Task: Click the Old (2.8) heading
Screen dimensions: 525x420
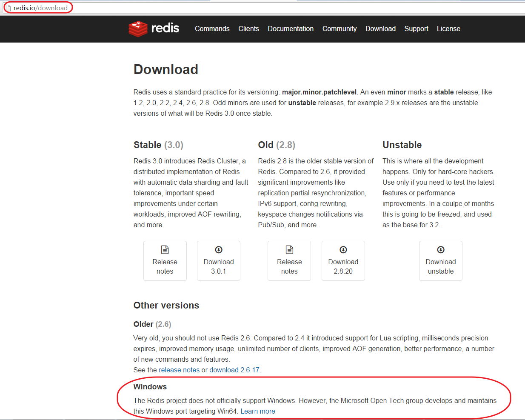Action: [x=277, y=145]
